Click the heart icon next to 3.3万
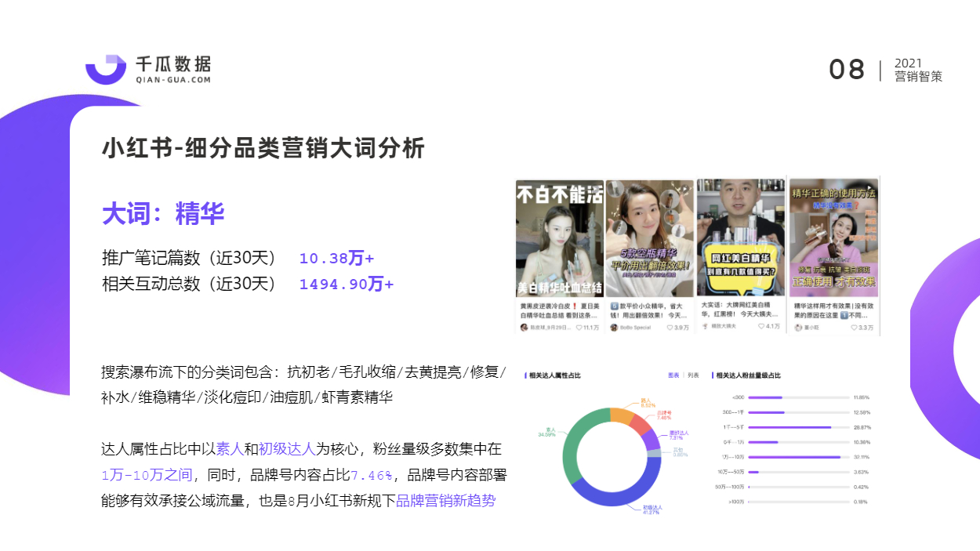980x551 pixels. pyautogui.click(x=854, y=328)
